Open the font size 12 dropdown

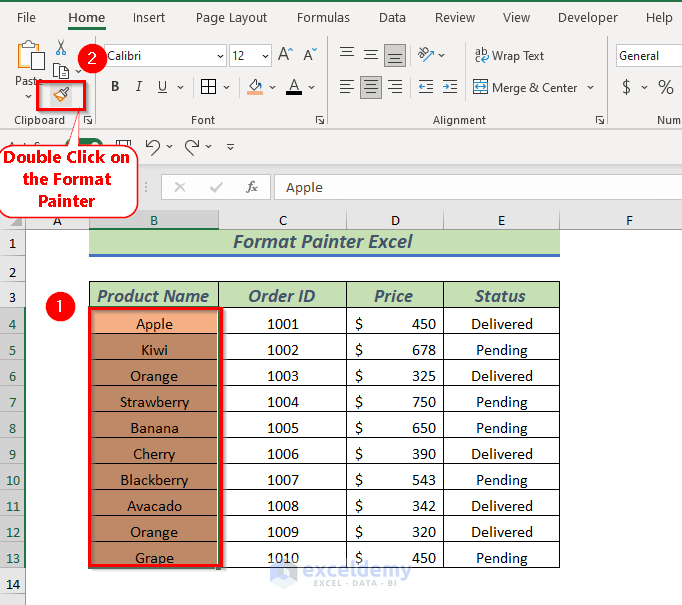tap(265, 56)
